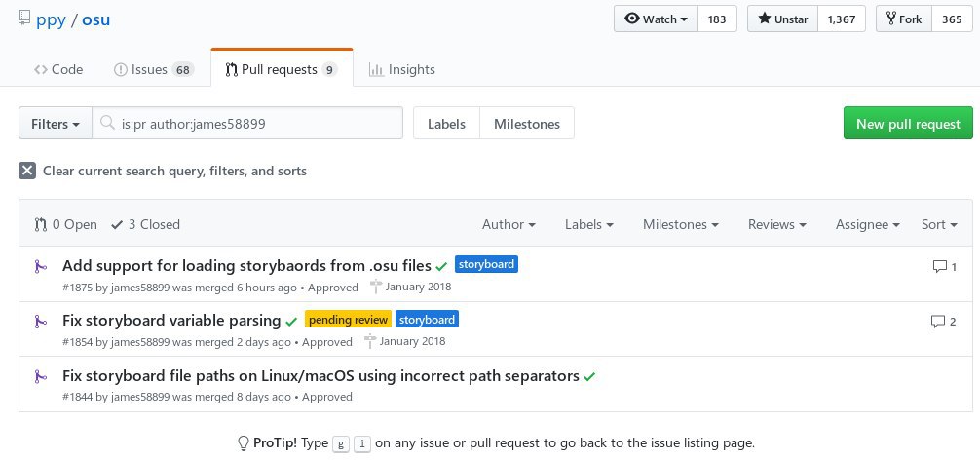Select the yellow pending review label
Image resolution: width=980 pixels, height=461 pixels.
coord(348,320)
